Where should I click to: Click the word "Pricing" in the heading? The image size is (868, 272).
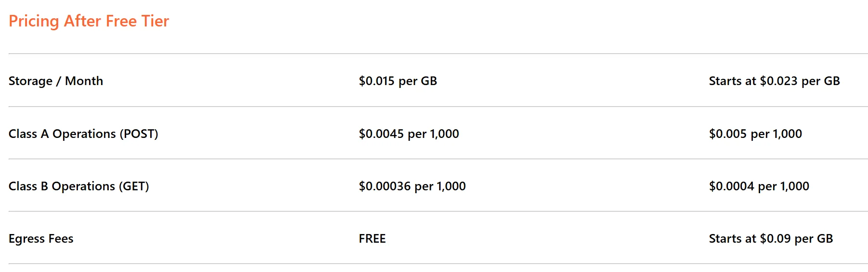pyautogui.click(x=34, y=21)
